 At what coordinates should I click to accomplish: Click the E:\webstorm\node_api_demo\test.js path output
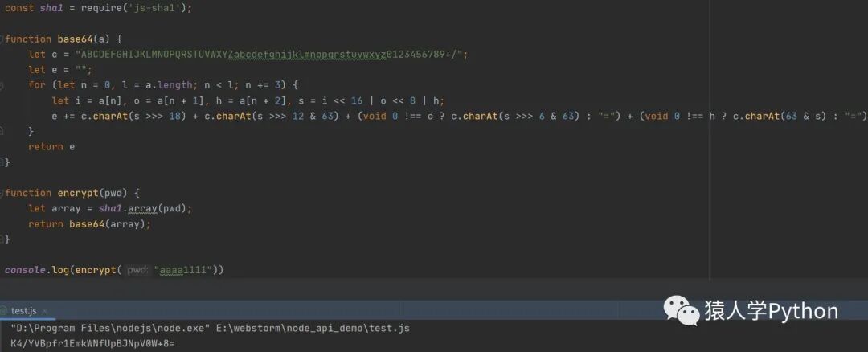(313, 328)
